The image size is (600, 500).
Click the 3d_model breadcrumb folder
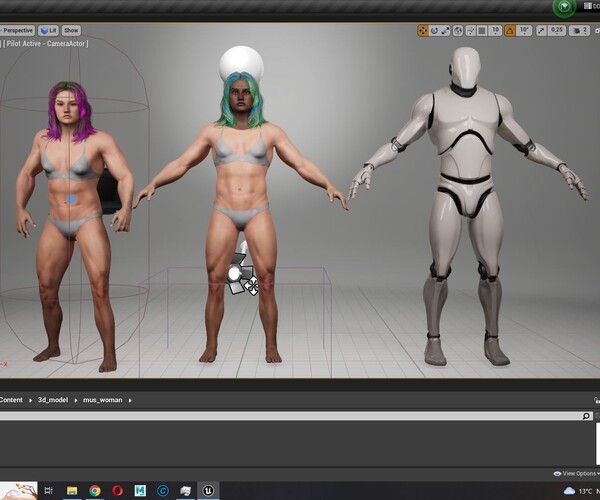(x=53, y=400)
